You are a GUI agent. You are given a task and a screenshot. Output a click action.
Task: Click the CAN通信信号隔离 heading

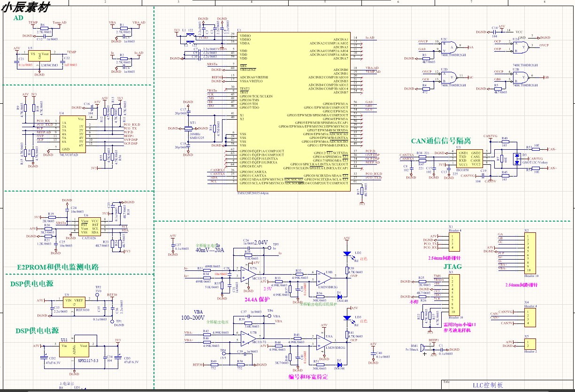tap(441, 141)
